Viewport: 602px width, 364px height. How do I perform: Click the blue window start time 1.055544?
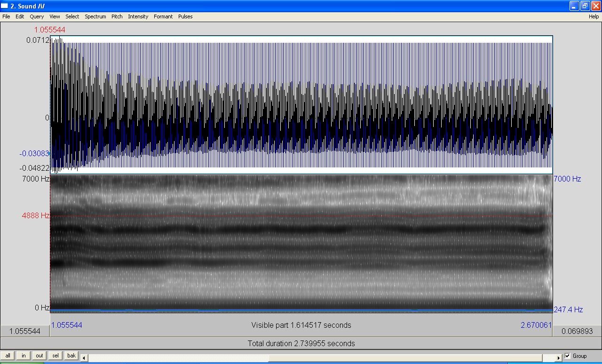coord(67,325)
